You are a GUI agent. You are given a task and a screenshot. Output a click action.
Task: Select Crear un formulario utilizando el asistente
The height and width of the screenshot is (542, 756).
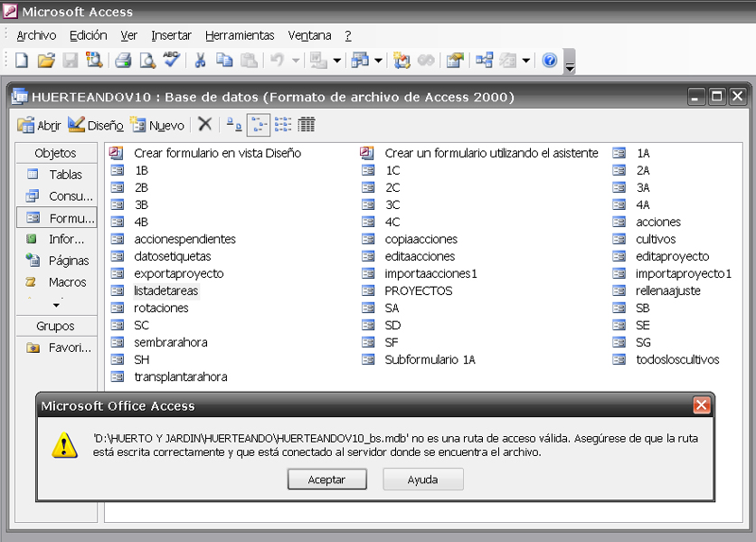[x=479, y=153]
